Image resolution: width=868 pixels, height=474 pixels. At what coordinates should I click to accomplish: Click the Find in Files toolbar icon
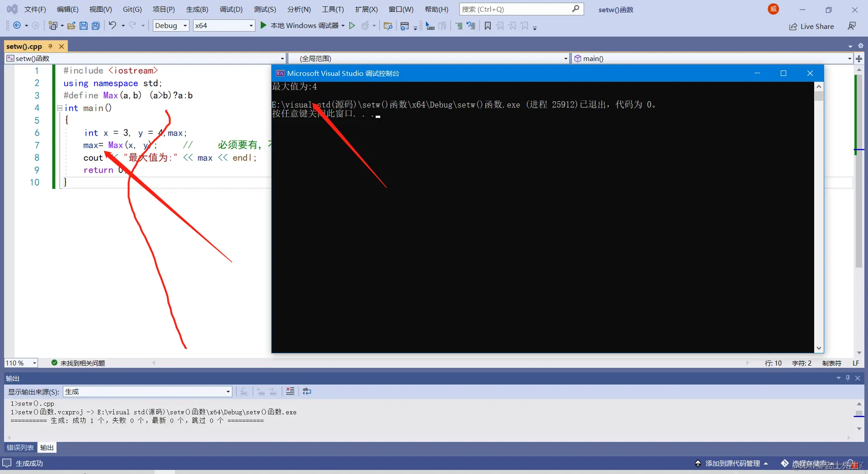coord(388,26)
